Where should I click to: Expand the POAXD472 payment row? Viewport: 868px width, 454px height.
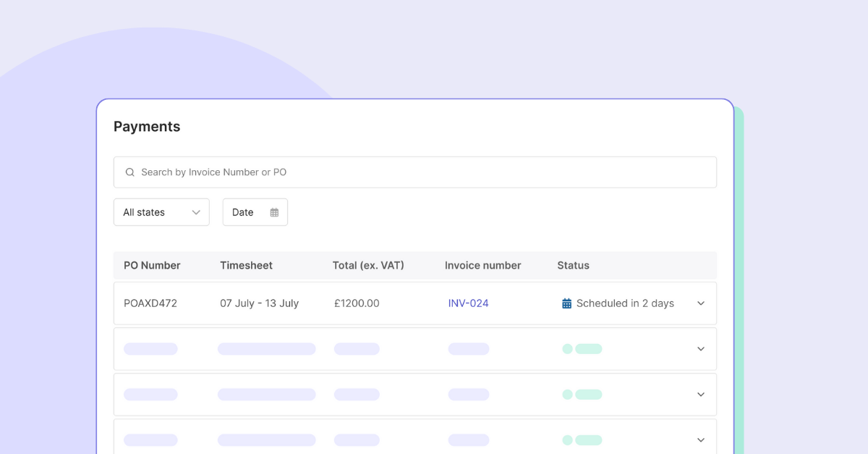[x=700, y=303]
